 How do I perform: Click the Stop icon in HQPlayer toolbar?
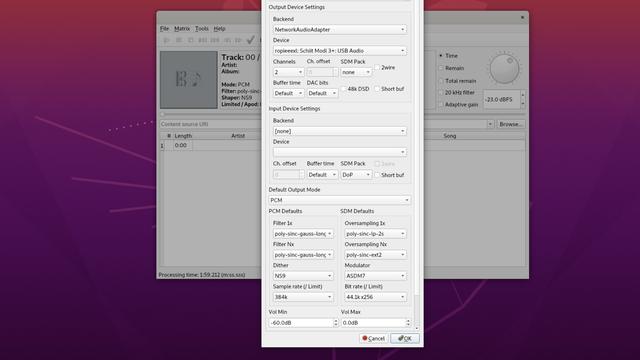point(191,40)
